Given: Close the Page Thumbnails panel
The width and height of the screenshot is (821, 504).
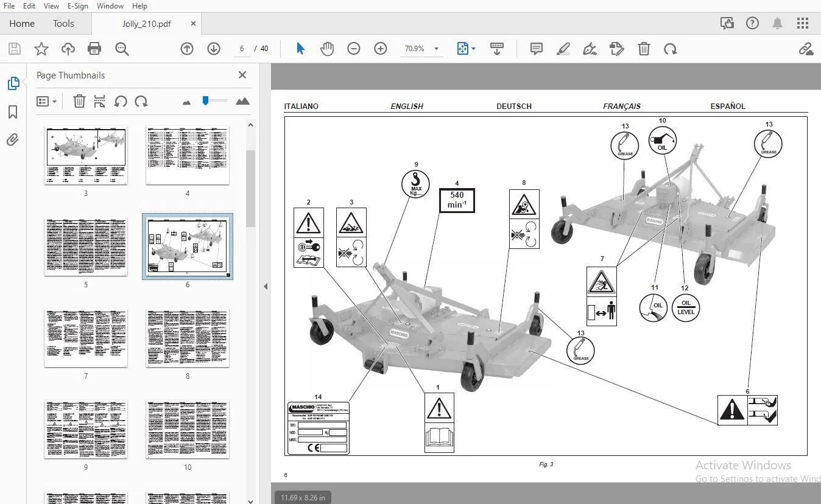Looking at the screenshot, I should point(242,75).
